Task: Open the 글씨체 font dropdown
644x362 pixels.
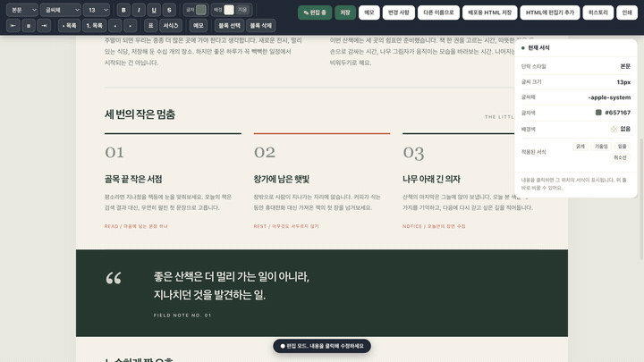Action: (x=61, y=10)
